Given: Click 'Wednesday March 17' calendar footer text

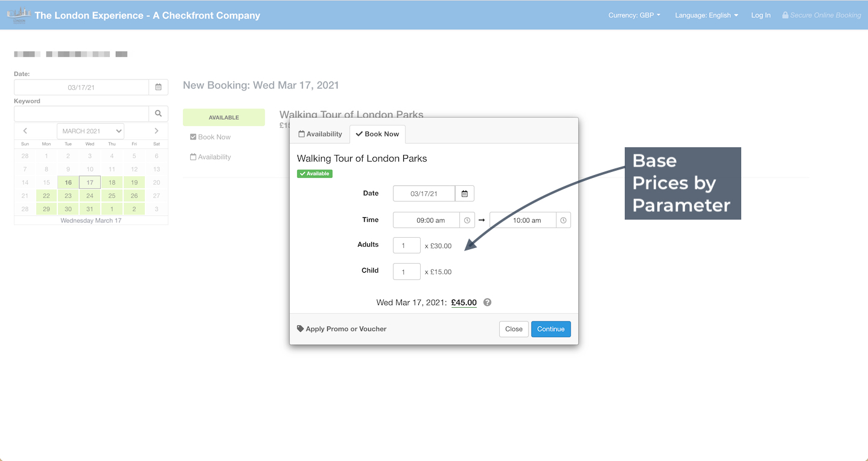Looking at the screenshot, I should point(91,220).
